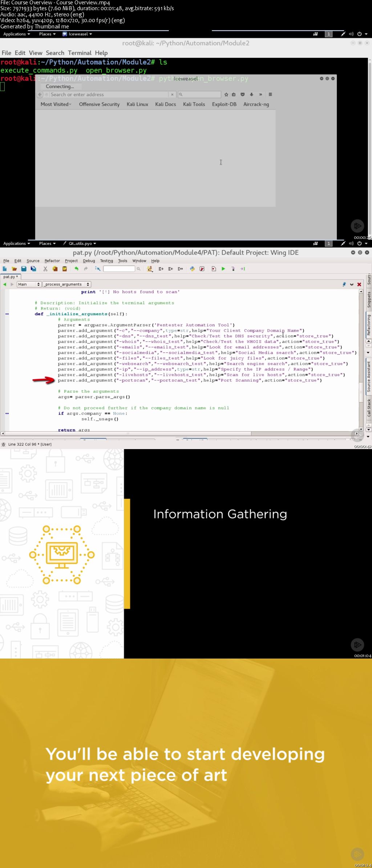This screenshot has height=868, width=372.
Task: Open the Refactoring side tab
Action: pos(369,325)
